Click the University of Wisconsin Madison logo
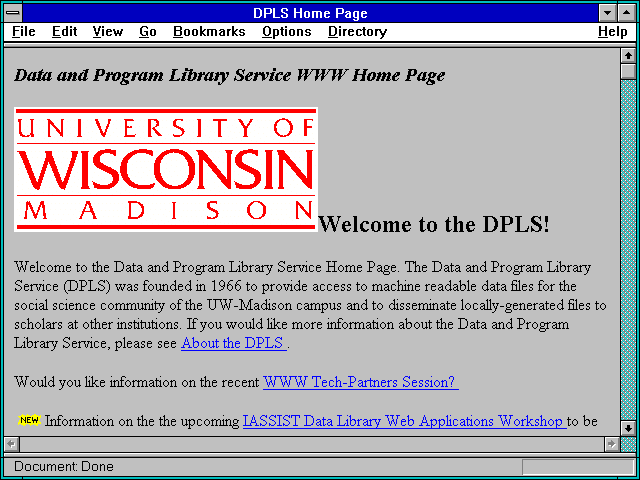 tap(166, 169)
